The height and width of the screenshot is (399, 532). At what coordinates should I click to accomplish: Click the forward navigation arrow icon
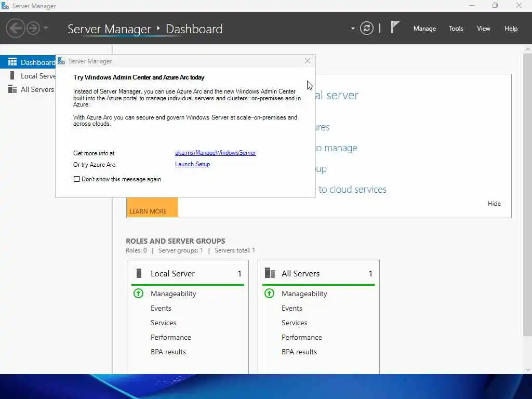pos(33,28)
